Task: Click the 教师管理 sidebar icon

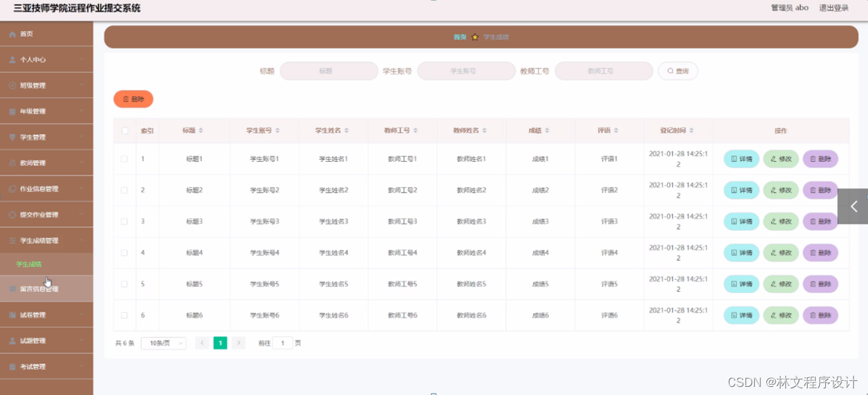Action: pos(12,162)
